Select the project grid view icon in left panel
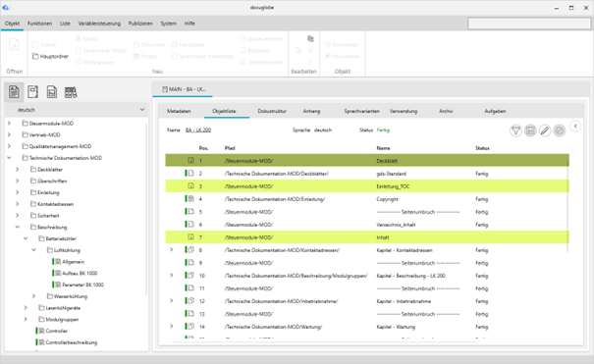 71,92
